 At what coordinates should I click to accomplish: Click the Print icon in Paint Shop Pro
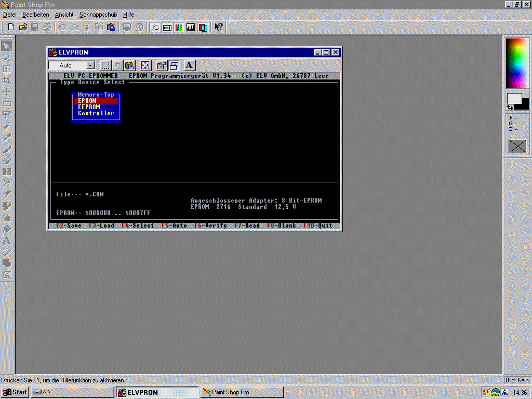point(47,27)
